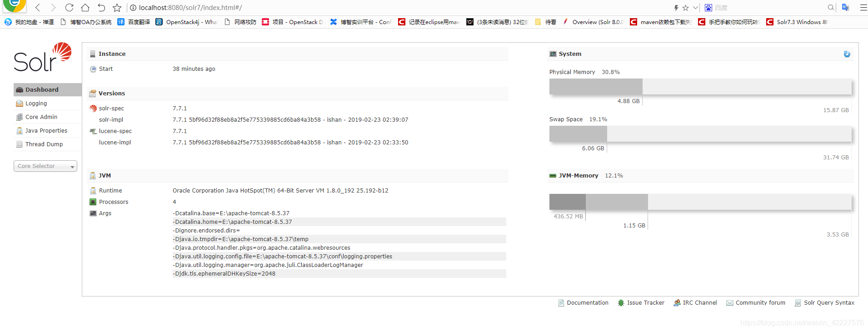The height and width of the screenshot is (331, 868).
Task: Click the JVM-Memory usage bar
Action: tap(700, 202)
